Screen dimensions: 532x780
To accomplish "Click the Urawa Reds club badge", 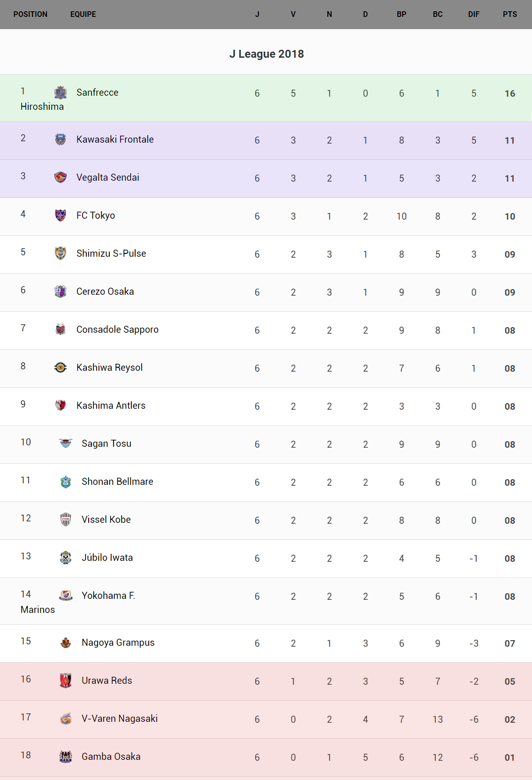I will click(x=66, y=681).
